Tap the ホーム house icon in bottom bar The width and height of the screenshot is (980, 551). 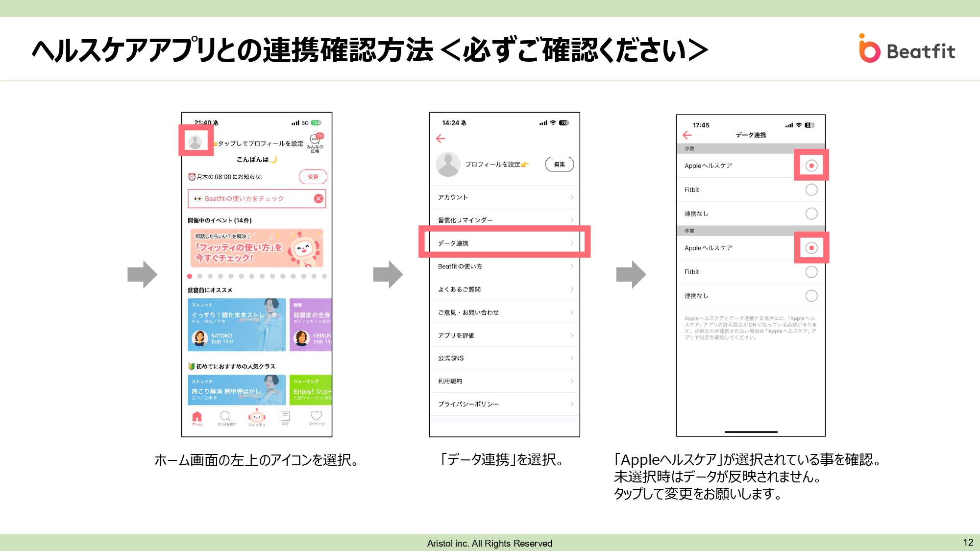pos(197,417)
